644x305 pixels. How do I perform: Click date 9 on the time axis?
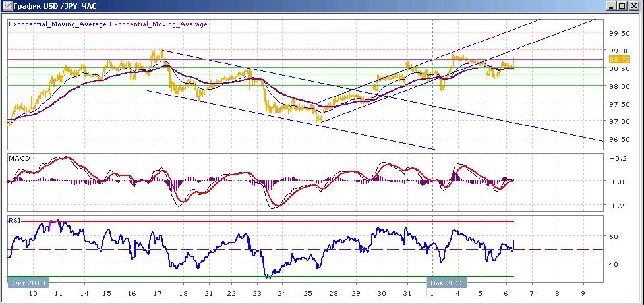coord(583,294)
